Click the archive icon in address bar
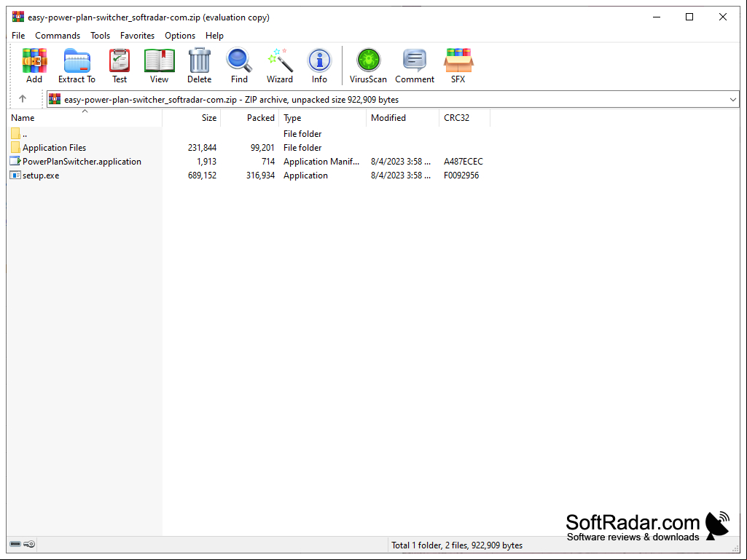The height and width of the screenshot is (560, 747). pos(55,99)
